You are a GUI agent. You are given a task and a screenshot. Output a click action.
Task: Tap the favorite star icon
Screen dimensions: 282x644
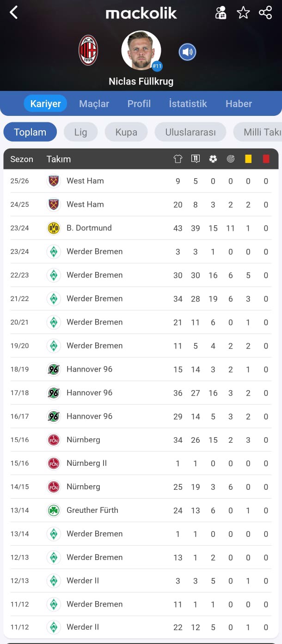tap(243, 13)
